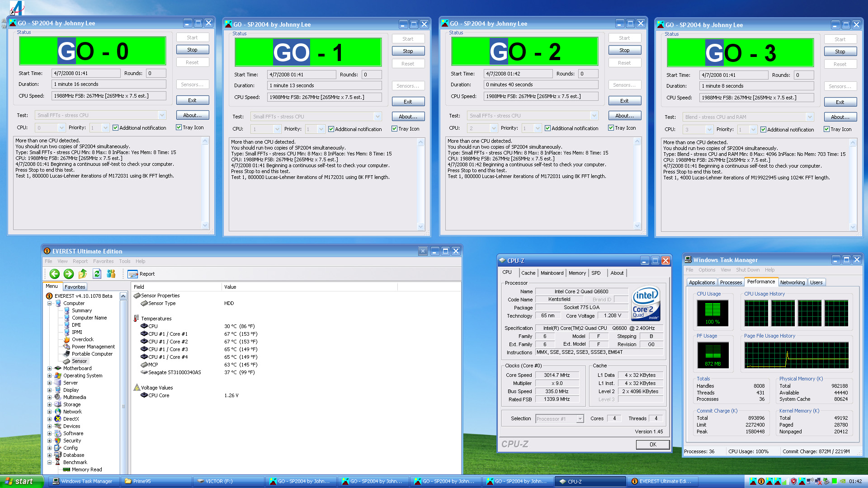Switch to the SPD tab in CPU-Z
868x488 pixels.
coord(596,273)
